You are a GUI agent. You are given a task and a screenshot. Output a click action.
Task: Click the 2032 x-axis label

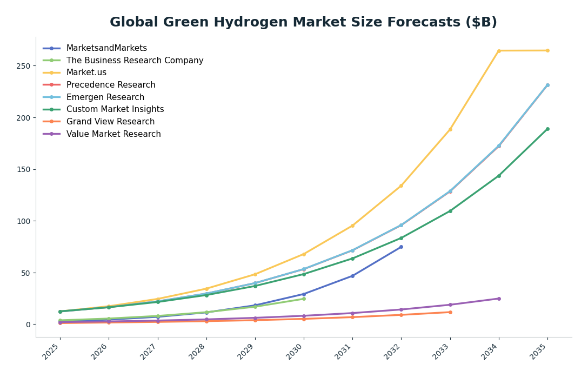[392, 352]
